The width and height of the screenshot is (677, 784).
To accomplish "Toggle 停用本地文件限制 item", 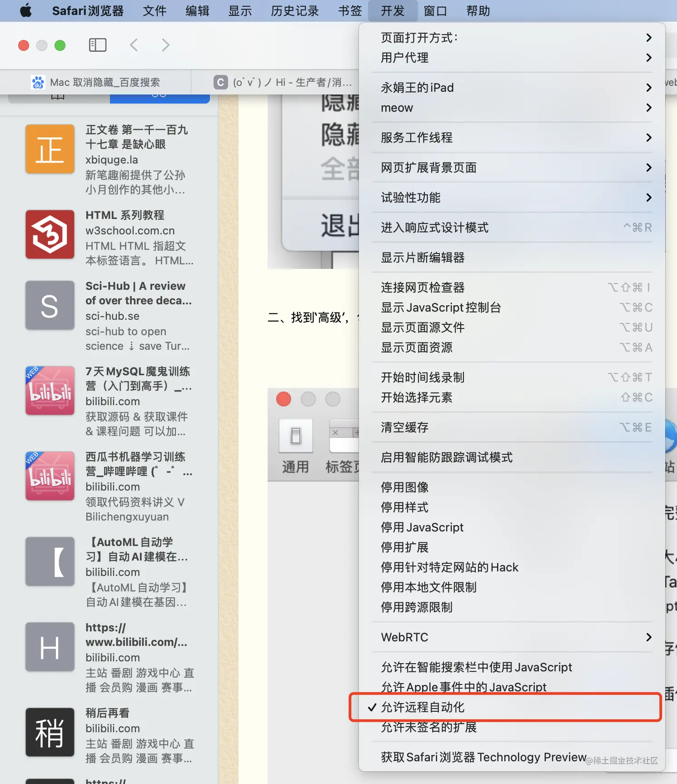I will tap(512, 587).
